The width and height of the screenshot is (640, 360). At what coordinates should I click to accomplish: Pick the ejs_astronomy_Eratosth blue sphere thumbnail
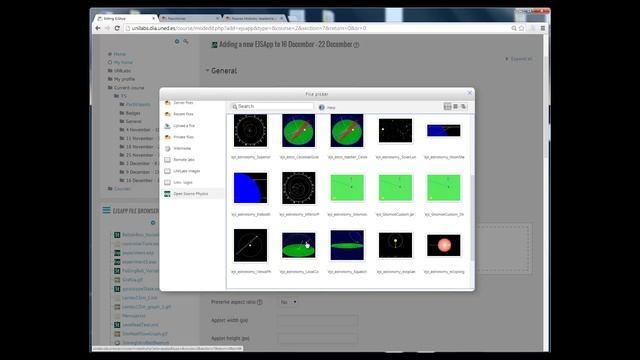point(250,188)
